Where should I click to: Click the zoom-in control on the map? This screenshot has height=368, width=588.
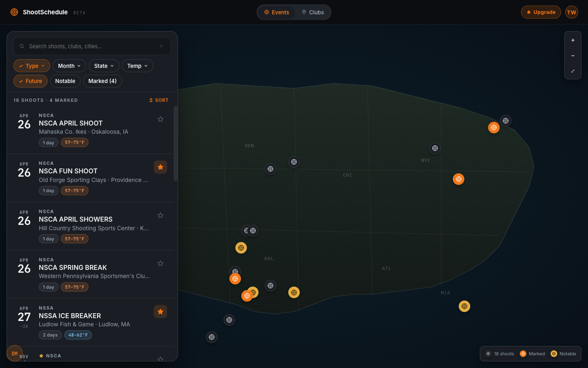[573, 40]
